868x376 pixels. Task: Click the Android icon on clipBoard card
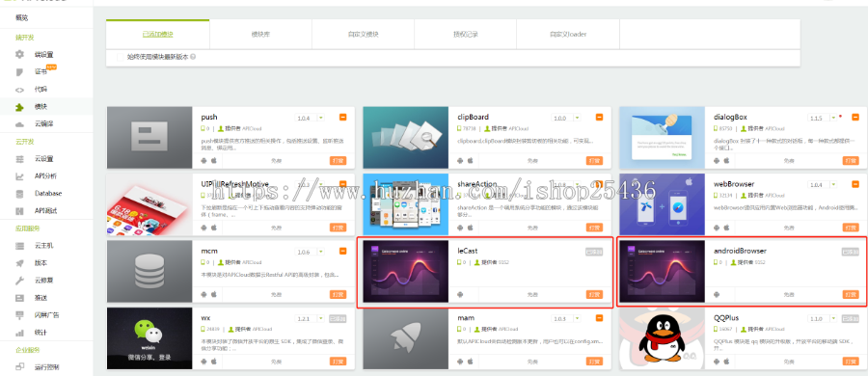460,161
